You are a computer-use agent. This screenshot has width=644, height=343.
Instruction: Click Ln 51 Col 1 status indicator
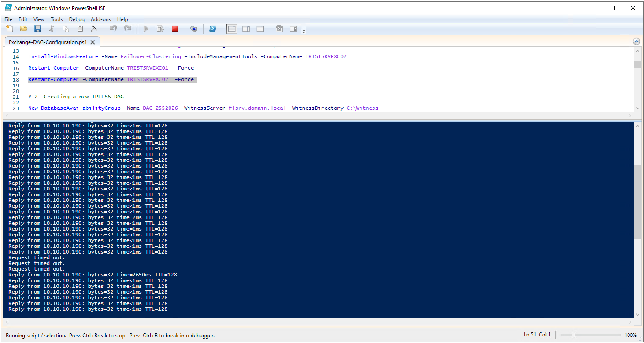537,335
